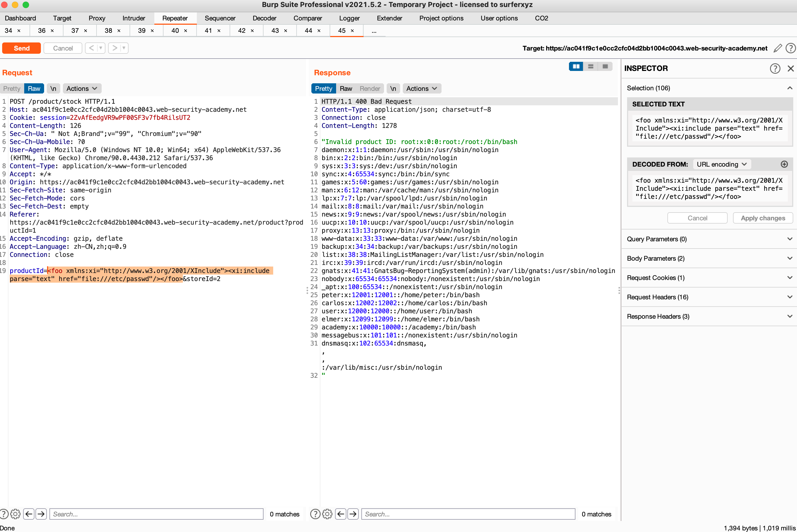Add another decoding step in Inspector

pos(784,164)
